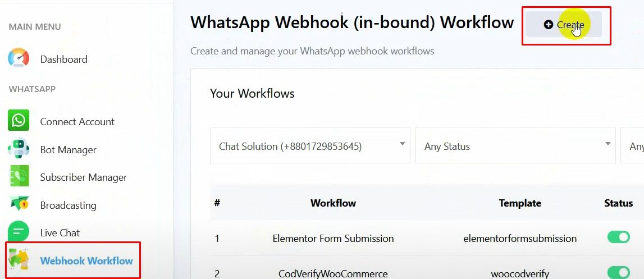This screenshot has width=644, height=279.
Task: Click the Bot Manager robot icon
Action: pos(19,149)
